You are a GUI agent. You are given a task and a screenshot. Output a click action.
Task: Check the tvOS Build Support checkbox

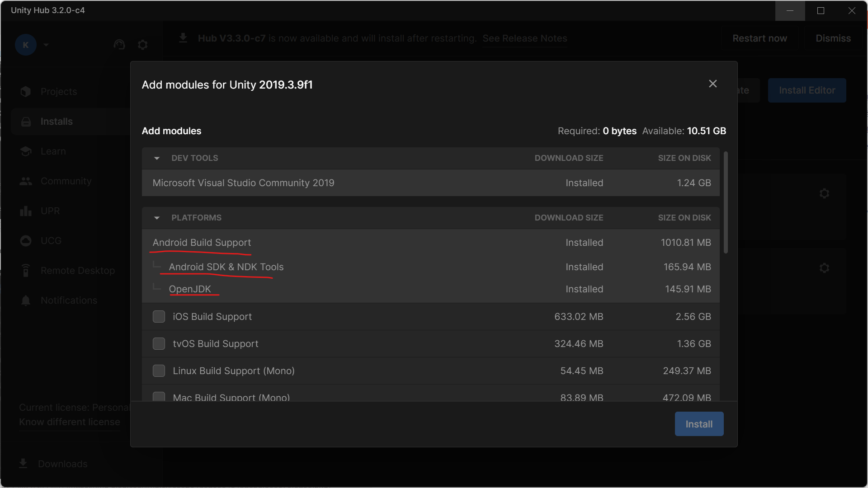(159, 343)
